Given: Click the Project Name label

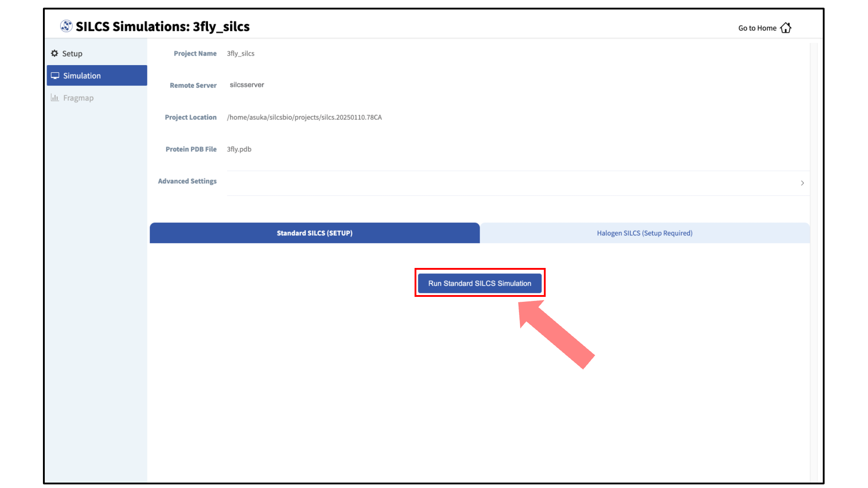Looking at the screenshot, I should 195,53.
